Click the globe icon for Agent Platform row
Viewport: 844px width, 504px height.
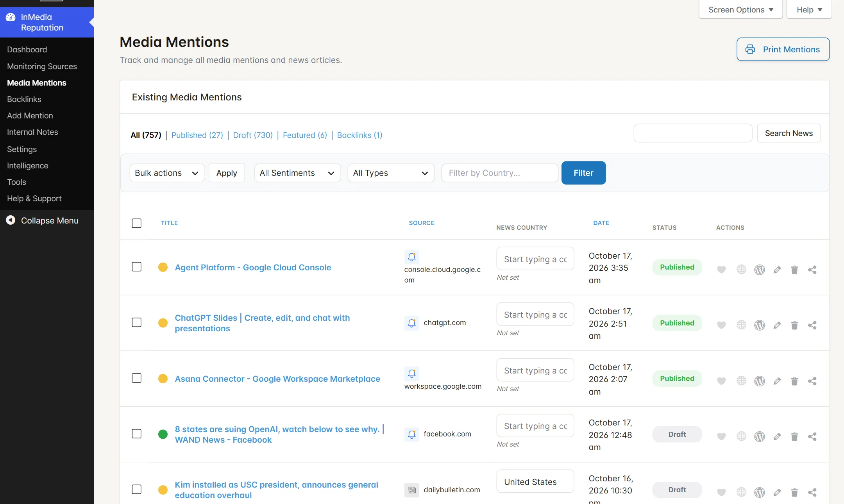pyautogui.click(x=741, y=270)
